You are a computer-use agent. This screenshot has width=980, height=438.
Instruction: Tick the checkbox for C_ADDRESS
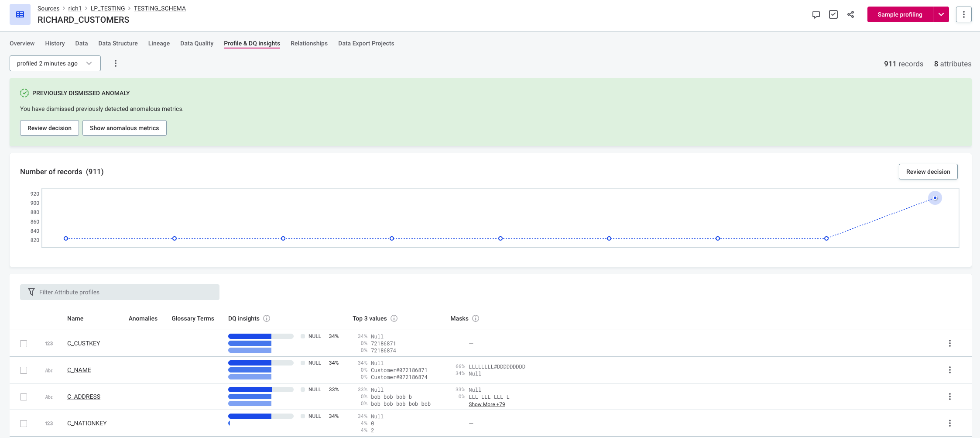click(24, 397)
